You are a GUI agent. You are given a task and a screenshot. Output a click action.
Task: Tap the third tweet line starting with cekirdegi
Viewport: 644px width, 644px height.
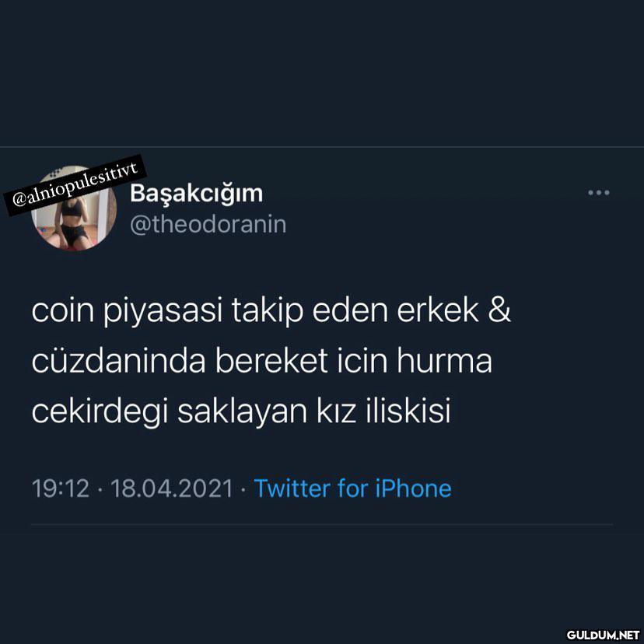tap(241, 411)
